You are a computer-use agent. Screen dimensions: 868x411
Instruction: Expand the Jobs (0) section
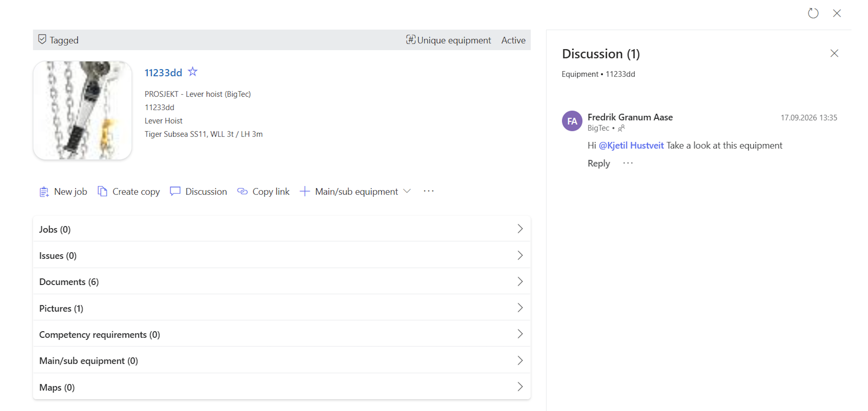coord(282,229)
